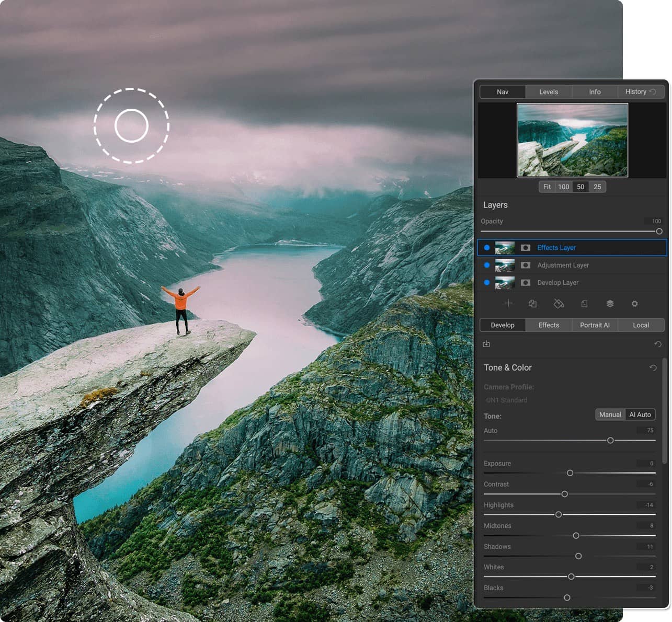Viewport: 672px width, 622px height.
Task: Click the mask icon on Effects Layer
Action: tap(526, 248)
